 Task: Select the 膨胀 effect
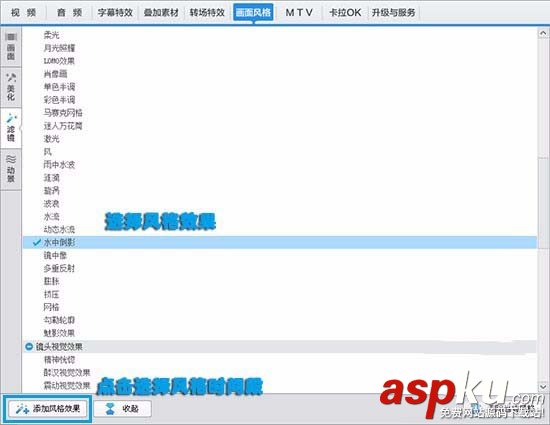click(x=52, y=281)
